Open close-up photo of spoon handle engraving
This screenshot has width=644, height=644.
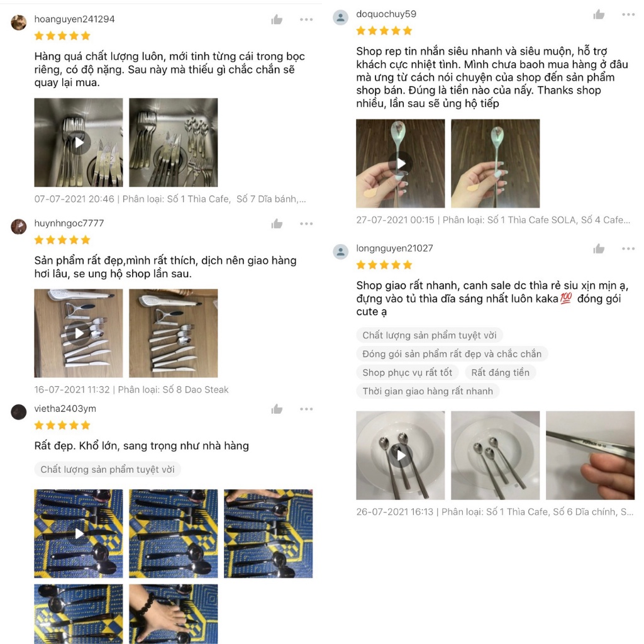coord(590,455)
